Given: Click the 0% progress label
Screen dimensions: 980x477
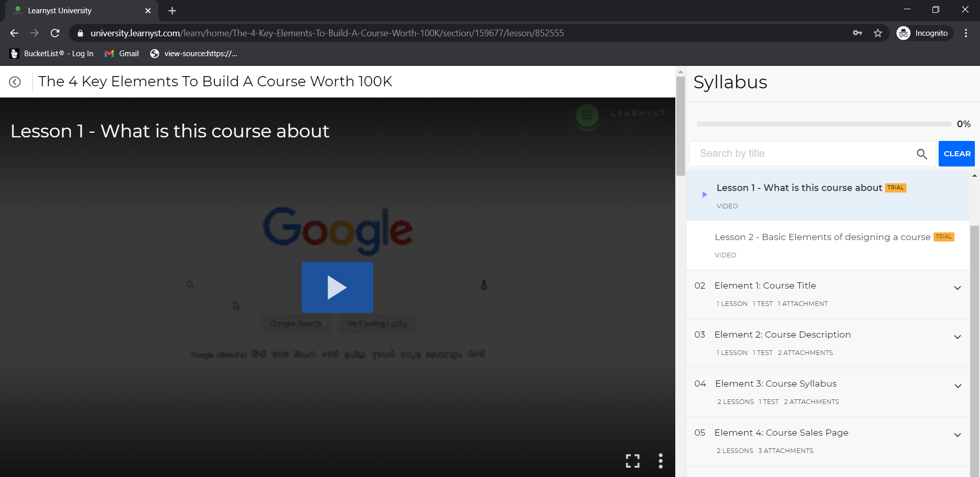Looking at the screenshot, I should [964, 124].
